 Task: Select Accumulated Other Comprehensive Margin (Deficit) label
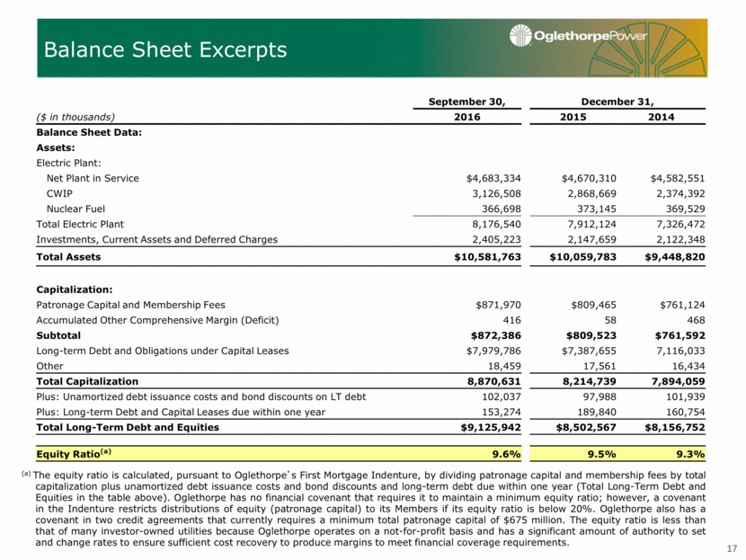point(157,320)
